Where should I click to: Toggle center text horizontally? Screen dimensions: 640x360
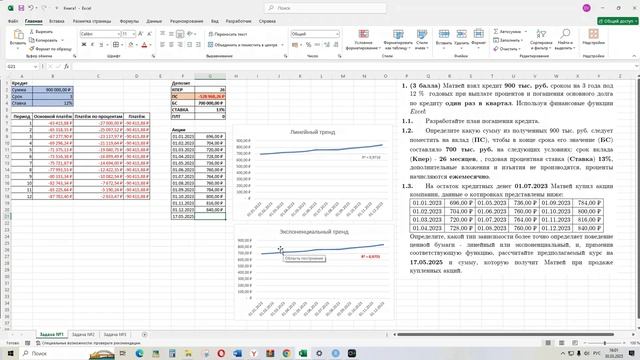click(x=171, y=44)
